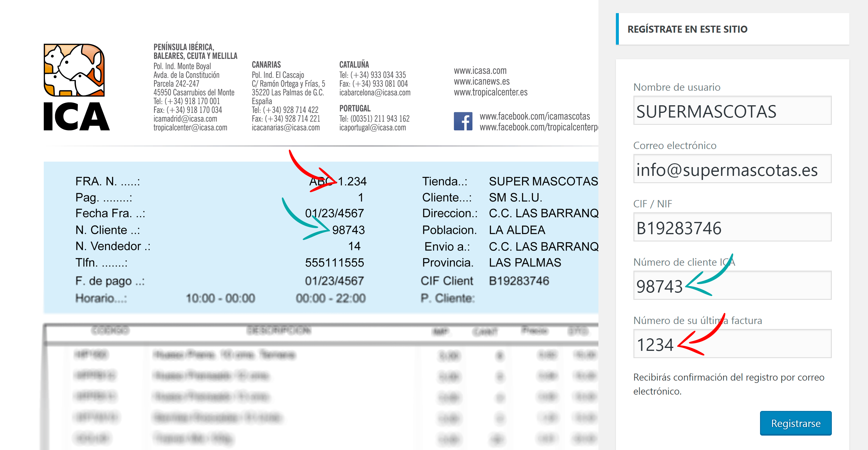
Task: Click the icacanarias@icasa.com email
Action: tap(286, 128)
